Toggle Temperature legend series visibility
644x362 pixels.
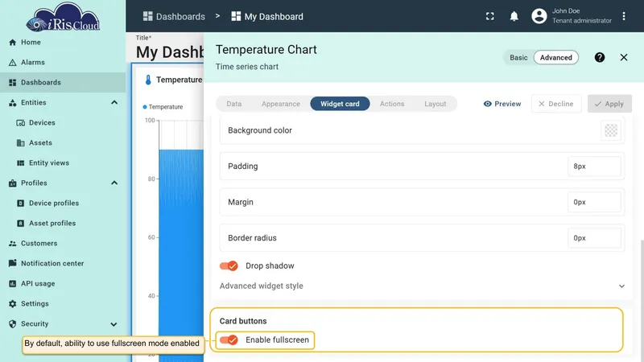coord(163,107)
